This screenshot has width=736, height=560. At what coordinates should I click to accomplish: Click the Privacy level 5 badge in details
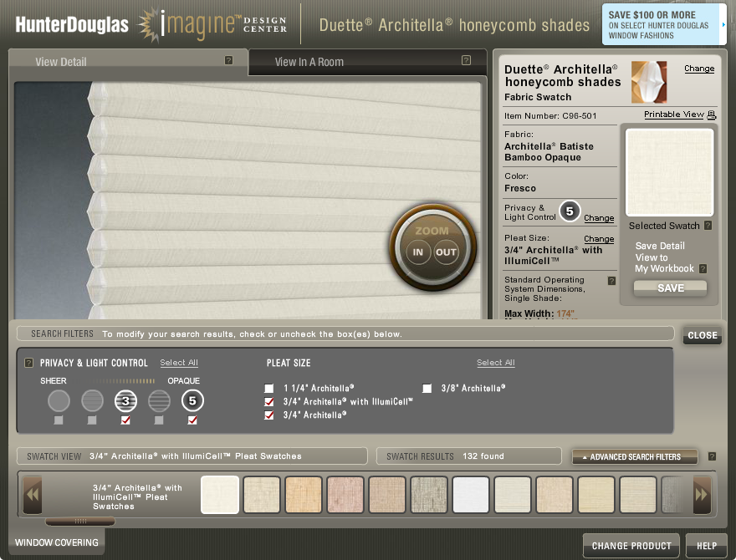570,211
